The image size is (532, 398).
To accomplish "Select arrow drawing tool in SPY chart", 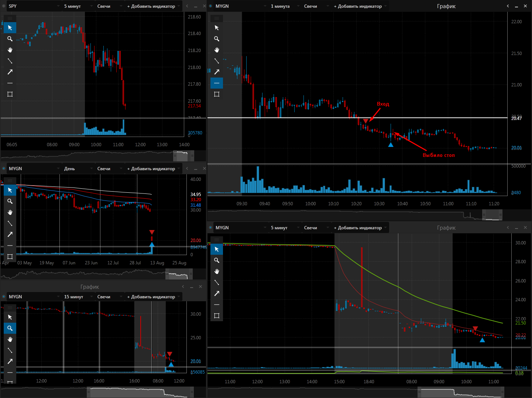I will click(10, 72).
